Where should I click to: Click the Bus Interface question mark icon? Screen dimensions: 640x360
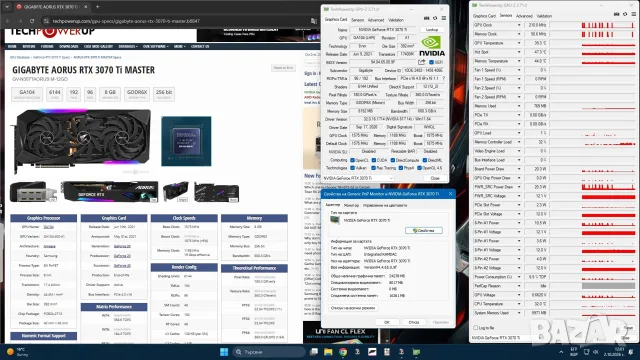click(444, 78)
